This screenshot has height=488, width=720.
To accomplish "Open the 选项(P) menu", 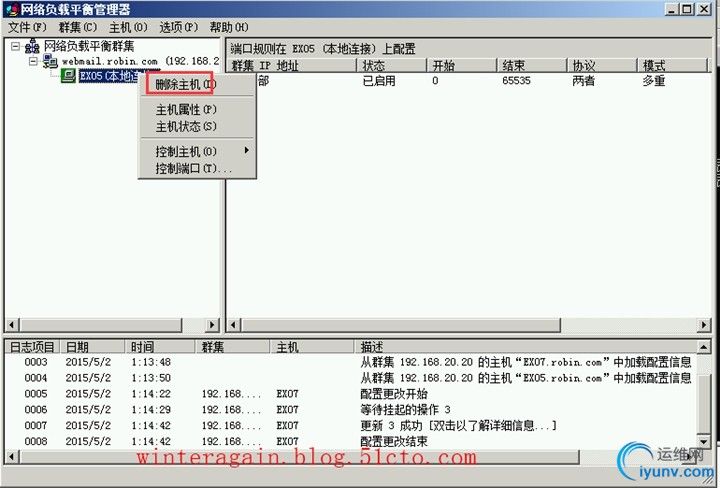I will coord(179,28).
